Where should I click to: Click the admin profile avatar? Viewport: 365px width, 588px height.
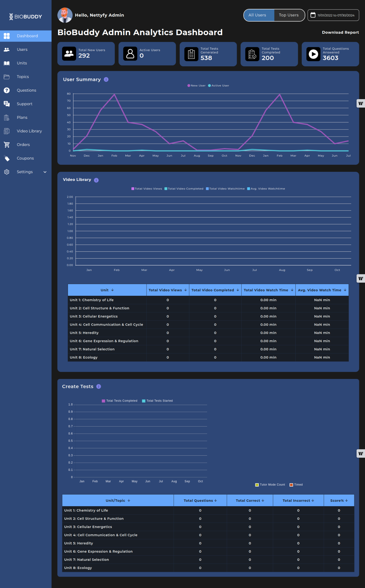pyautogui.click(x=65, y=15)
